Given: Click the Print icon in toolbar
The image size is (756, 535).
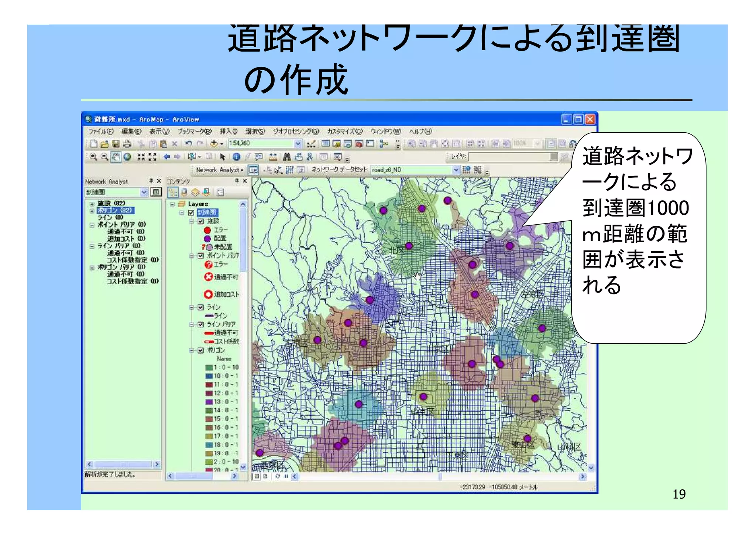Looking at the screenshot, I should click(127, 143).
